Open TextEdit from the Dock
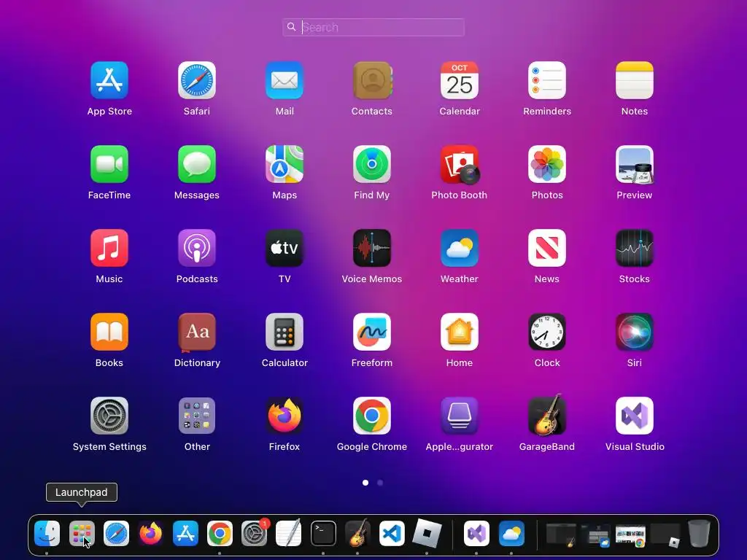Screen dimensions: 747x560 click(289, 533)
